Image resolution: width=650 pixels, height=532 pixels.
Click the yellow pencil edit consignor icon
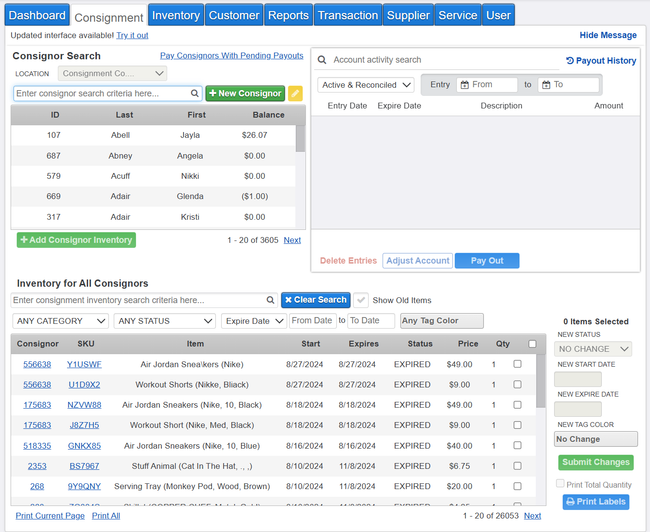[x=295, y=94]
